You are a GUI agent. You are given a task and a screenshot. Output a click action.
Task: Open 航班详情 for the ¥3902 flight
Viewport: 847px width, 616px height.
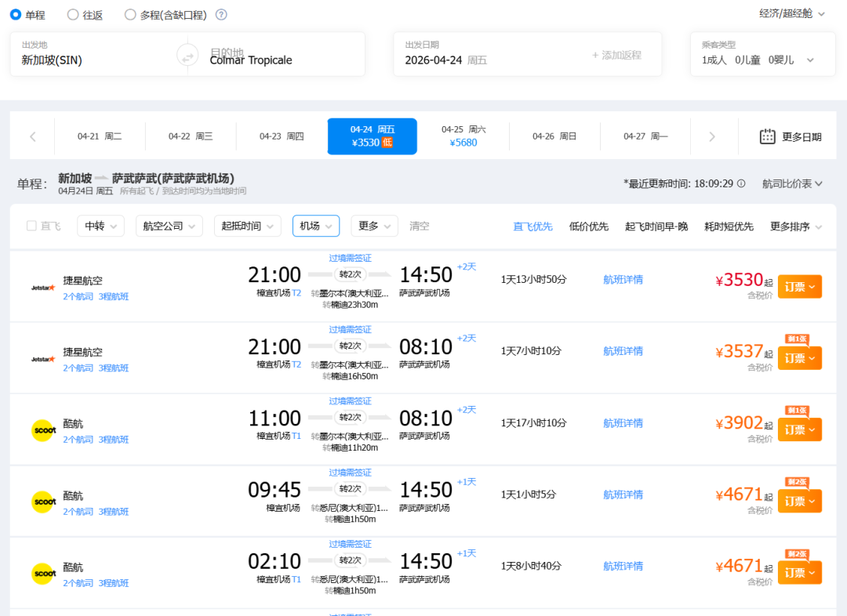click(623, 423)
